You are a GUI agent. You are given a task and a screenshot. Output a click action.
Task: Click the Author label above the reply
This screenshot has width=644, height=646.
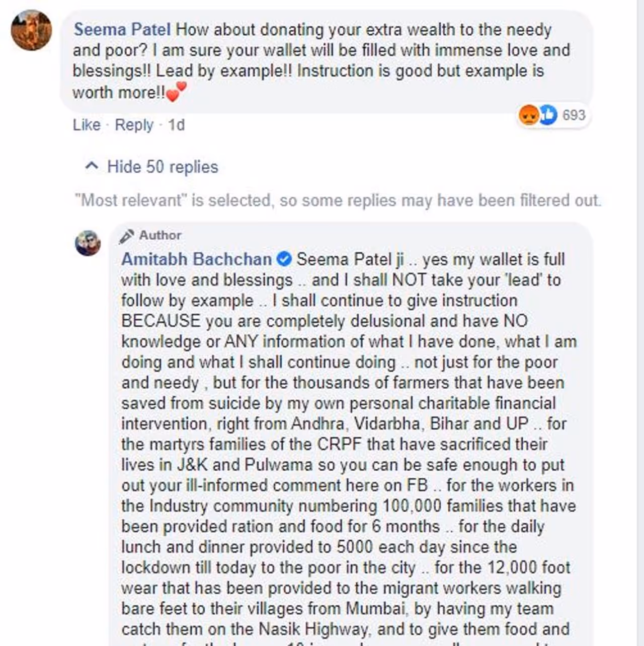pyautogui.click(x=160, y=235)
